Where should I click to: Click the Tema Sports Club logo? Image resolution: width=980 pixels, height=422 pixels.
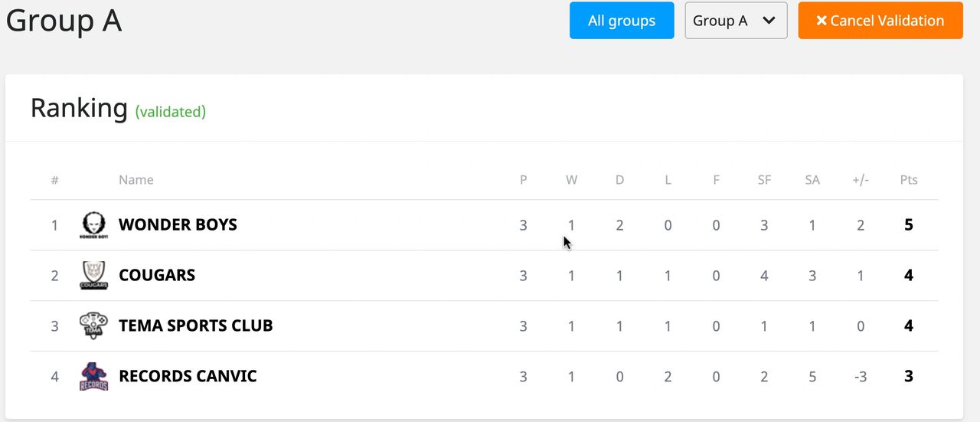click(94, 325)
